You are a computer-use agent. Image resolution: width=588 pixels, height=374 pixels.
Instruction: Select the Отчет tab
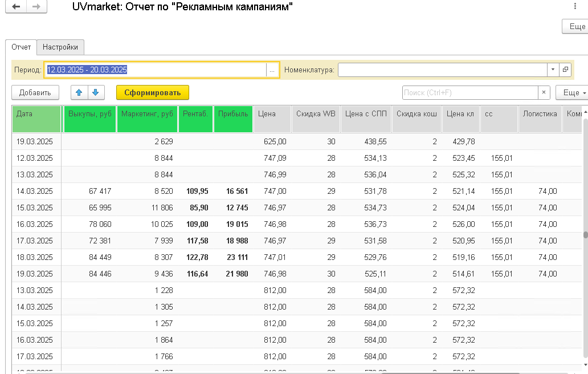click(x=21, y=47)
